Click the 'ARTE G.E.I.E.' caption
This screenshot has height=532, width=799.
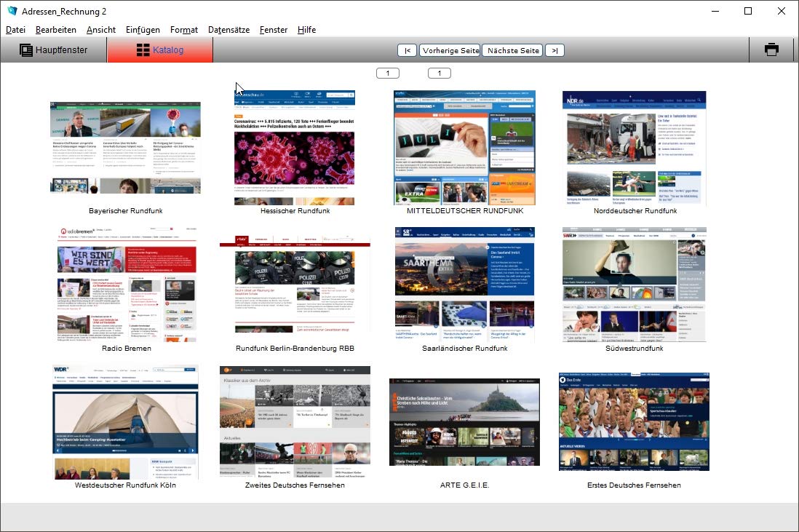click(464, 485)
